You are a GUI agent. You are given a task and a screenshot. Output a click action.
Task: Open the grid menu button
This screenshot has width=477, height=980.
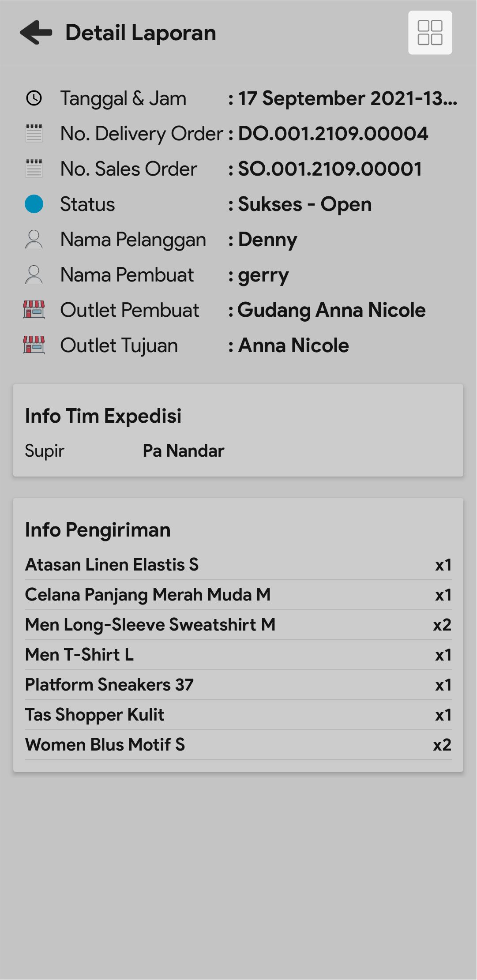point(430,33)
